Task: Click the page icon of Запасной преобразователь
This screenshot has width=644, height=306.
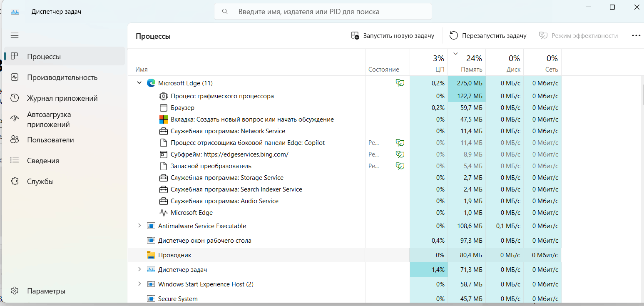Action: click(x=164, y=166)
